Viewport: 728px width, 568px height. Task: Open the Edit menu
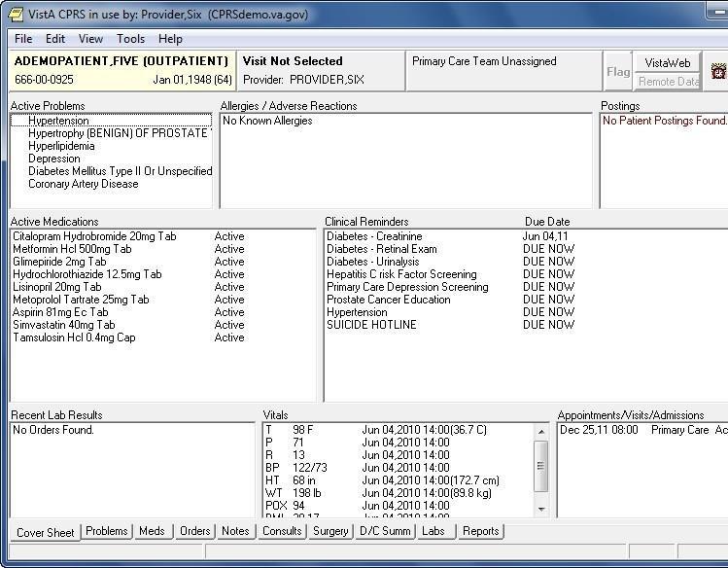tap(55, 39)
